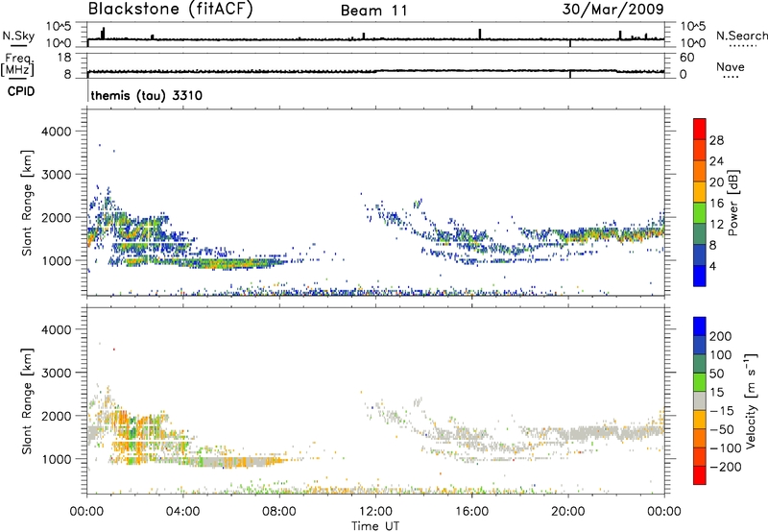
Task: Click the "28" tick on Power colorbar
Action: (716, 140)
